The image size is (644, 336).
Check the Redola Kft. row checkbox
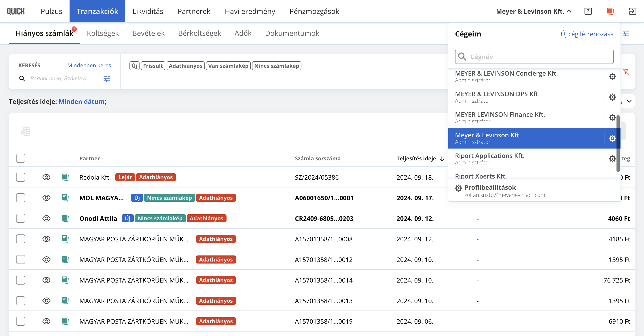(21, 177)
